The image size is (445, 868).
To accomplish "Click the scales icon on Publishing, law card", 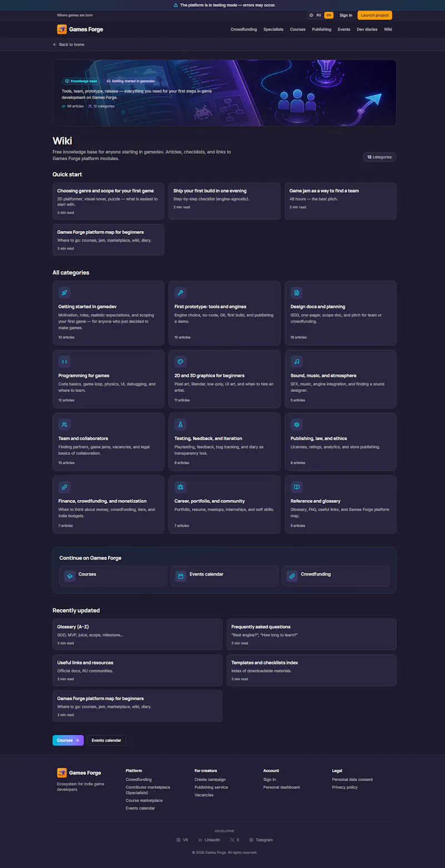I will click(x=296, y=424).
